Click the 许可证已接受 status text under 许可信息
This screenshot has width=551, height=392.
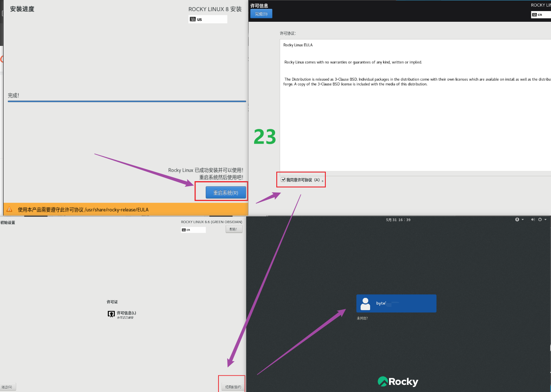click(x=125, y=318)
